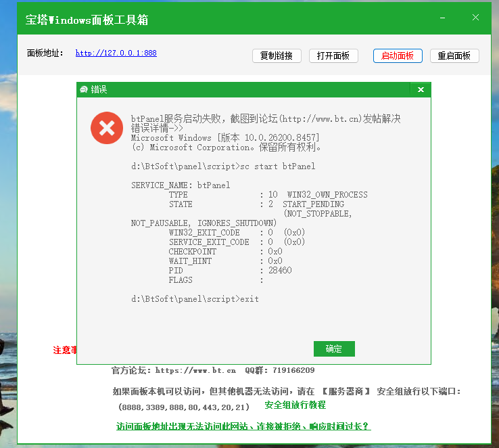This screenshot has width=499, height=448.
Task: Click the chat icon beside 错误 title
Action: tap(84, 89)
